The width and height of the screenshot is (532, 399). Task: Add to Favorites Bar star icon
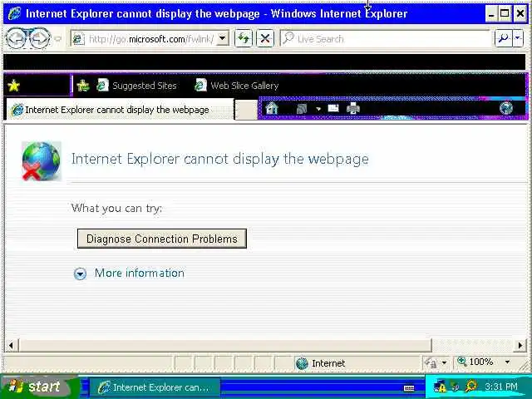coord(83,86)
